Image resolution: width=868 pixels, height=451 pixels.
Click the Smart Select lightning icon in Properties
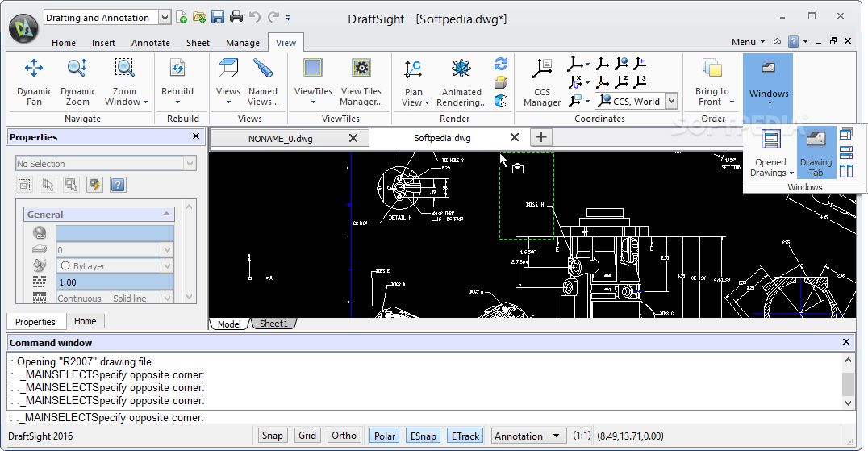point(94,184)
